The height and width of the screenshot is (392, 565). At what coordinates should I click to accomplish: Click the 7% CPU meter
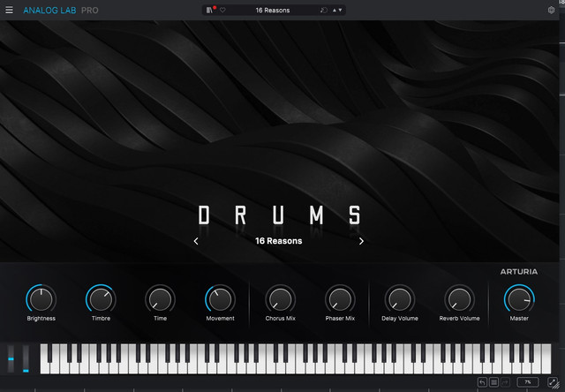pyautogui.click(x=528, y=382)
